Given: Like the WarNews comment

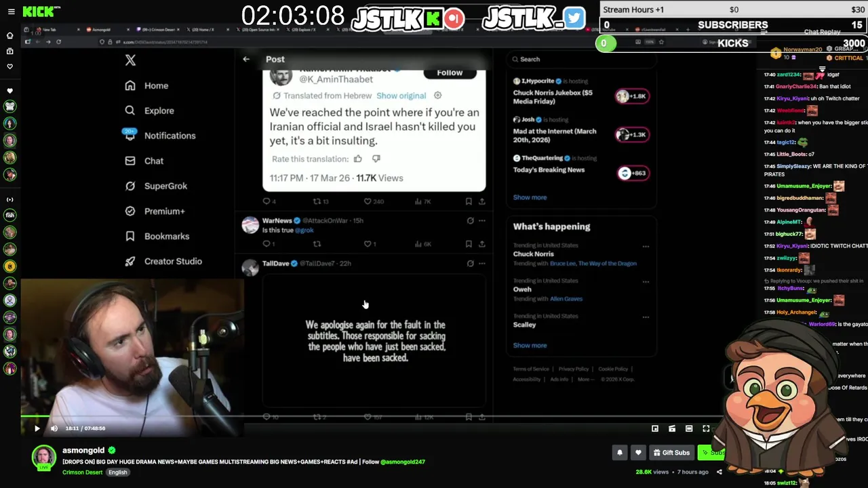Looking at the screenshot, I should pyautogui.click(x=370, y=244).
